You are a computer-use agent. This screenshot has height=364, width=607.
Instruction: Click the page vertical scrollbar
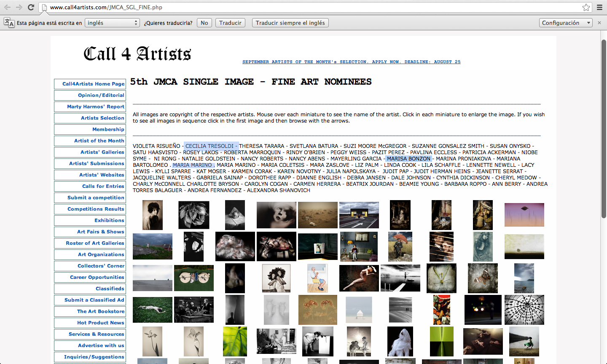click(x=604, y=126)
